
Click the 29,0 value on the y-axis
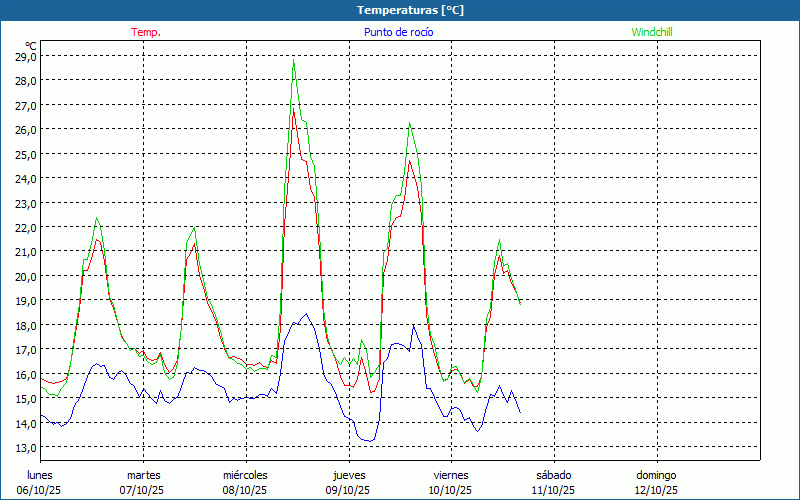click(x=26, y=56)
